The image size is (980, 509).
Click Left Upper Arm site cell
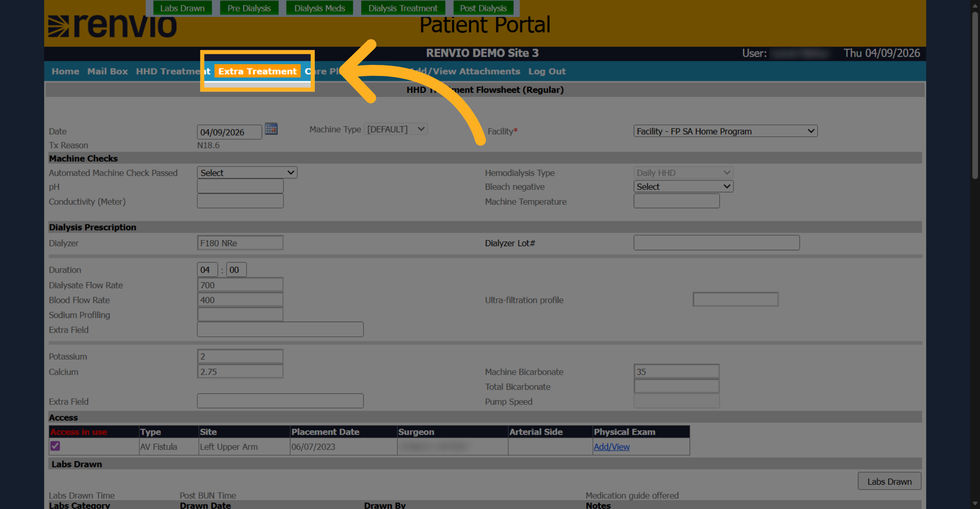click(x=244, y=447)
